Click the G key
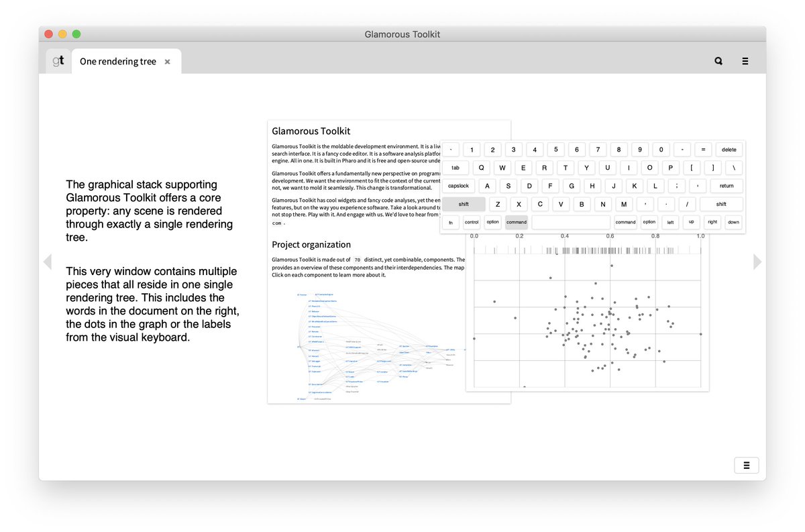 point(572,186)
